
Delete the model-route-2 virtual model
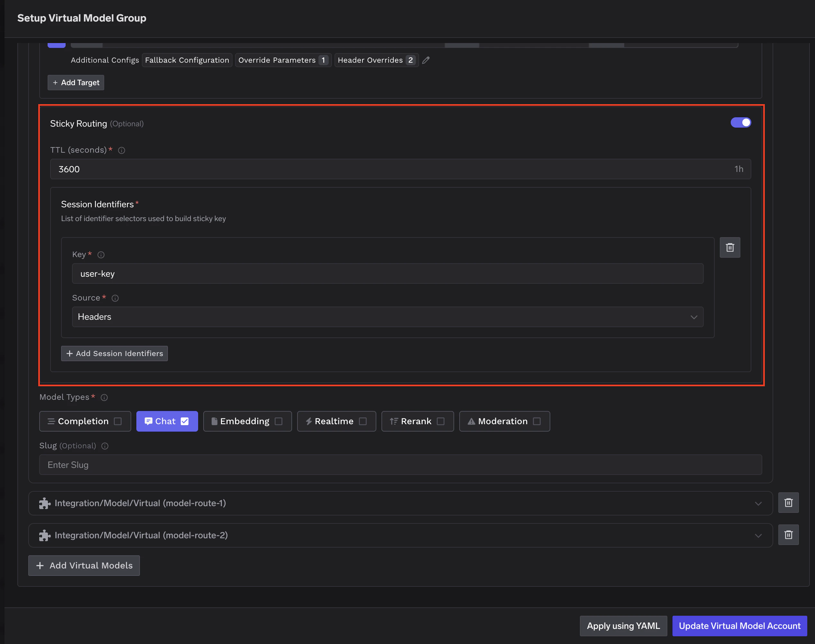click(788, 535)
